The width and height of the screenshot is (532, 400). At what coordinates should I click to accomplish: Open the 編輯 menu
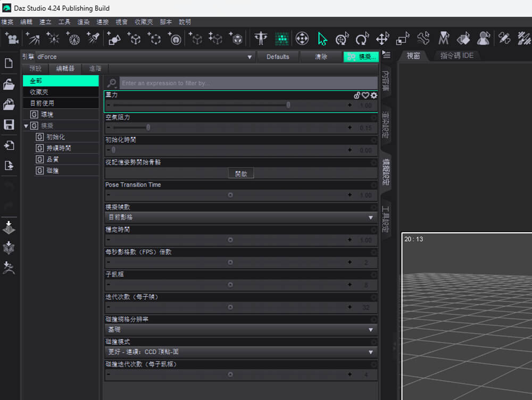[26, 22]
